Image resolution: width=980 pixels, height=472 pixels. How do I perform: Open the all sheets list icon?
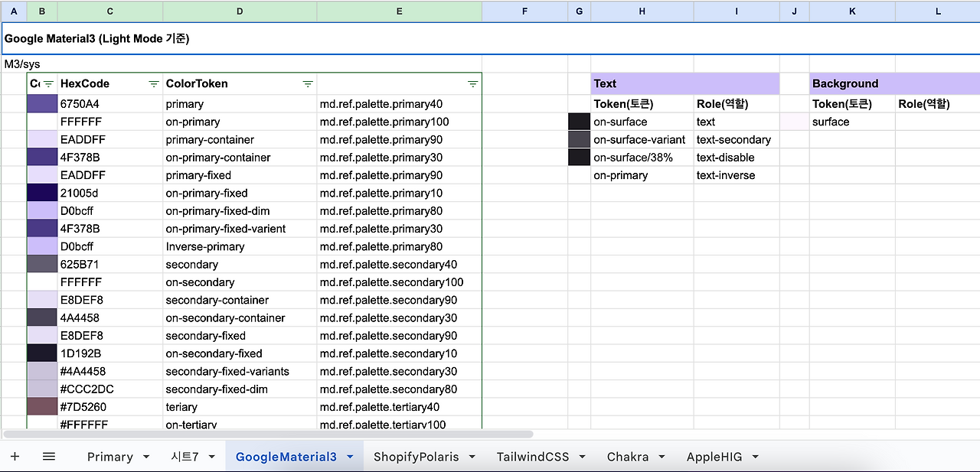(49, 457)
